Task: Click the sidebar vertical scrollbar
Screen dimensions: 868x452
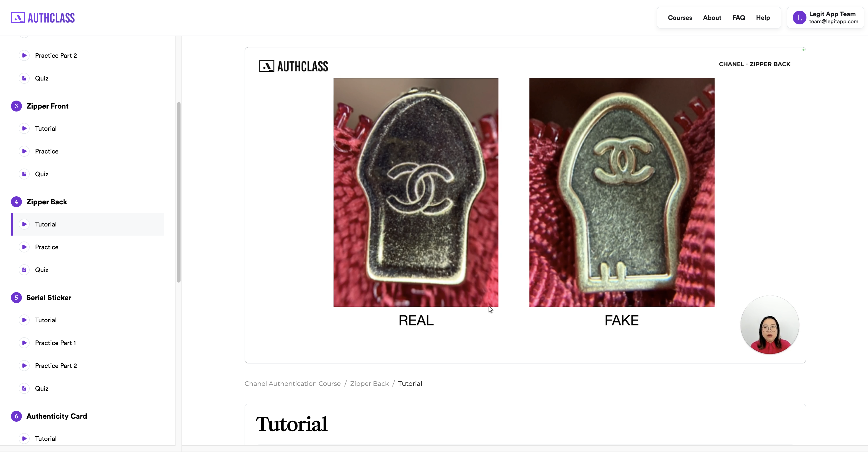Action: click(178, 192)
